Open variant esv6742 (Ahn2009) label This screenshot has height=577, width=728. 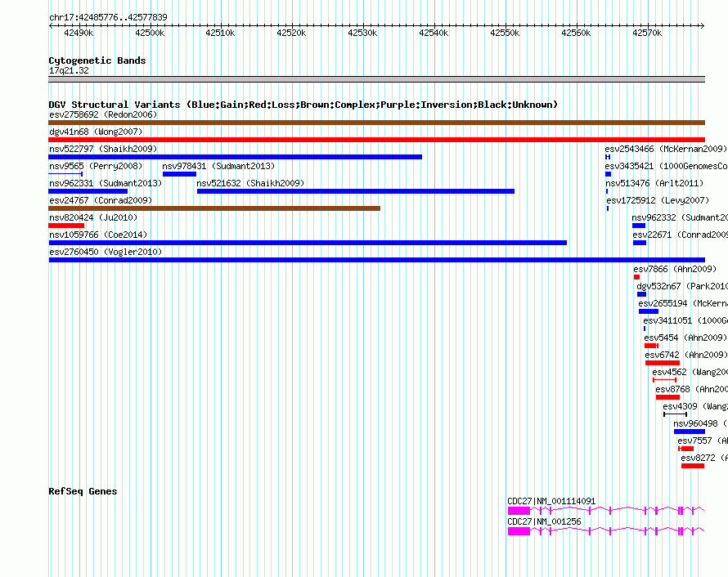click(x=686, y=355)
